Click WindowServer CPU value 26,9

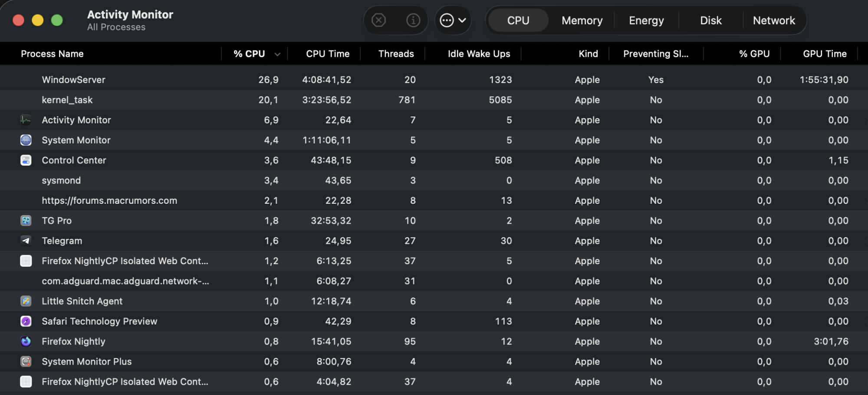[268, 80]
